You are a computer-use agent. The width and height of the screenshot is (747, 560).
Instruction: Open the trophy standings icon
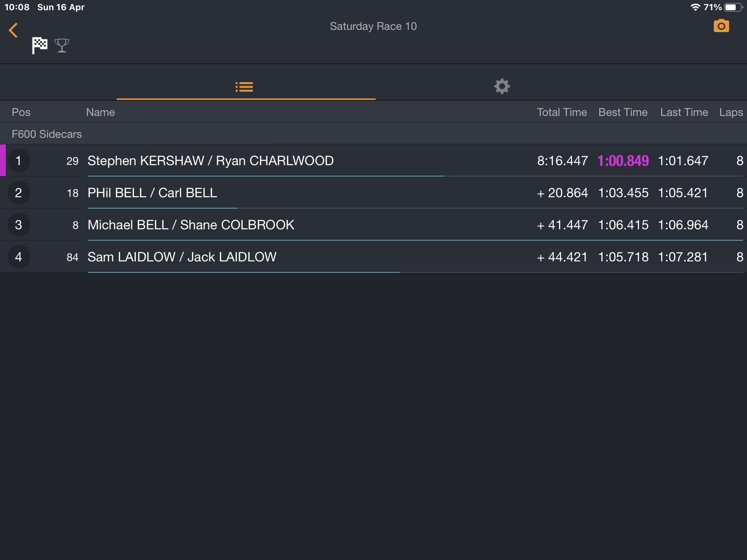coord(62,46)
